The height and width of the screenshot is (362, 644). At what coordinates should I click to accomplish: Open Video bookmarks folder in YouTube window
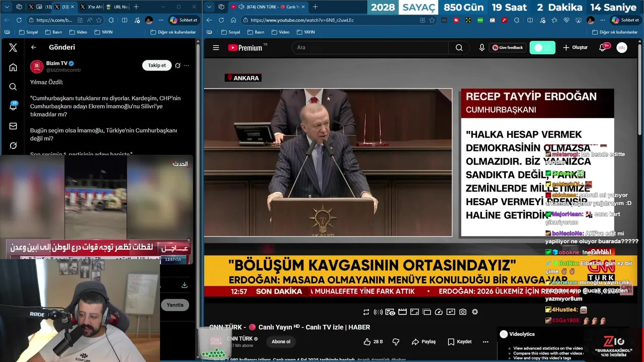point(281,32)
